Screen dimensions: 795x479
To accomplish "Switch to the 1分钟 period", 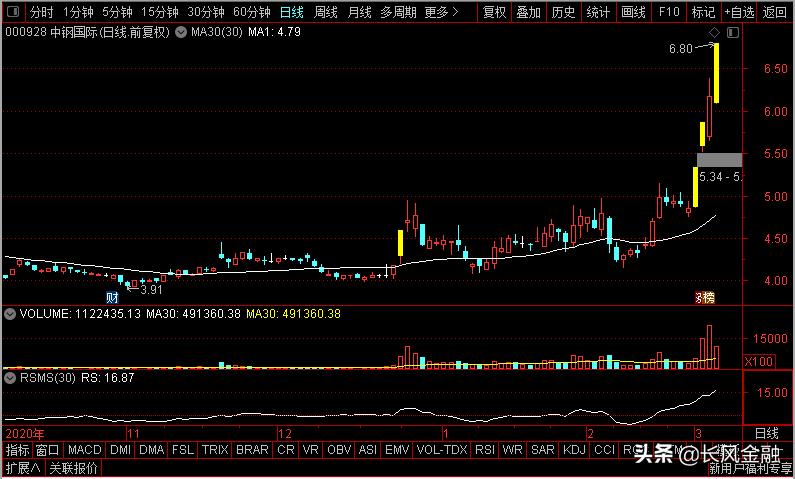I will click(x=78, y=12).
